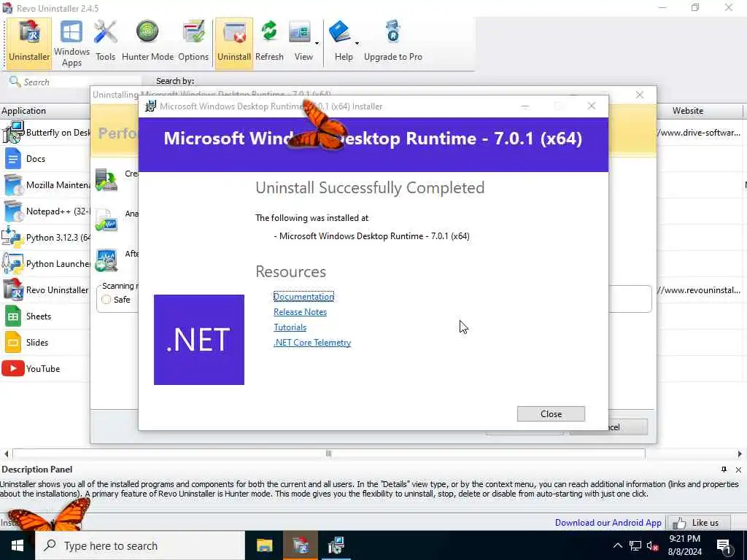Click the www.revouninstaller website cell
This screenshot has height=560, width=747.
tap(699, 290)
